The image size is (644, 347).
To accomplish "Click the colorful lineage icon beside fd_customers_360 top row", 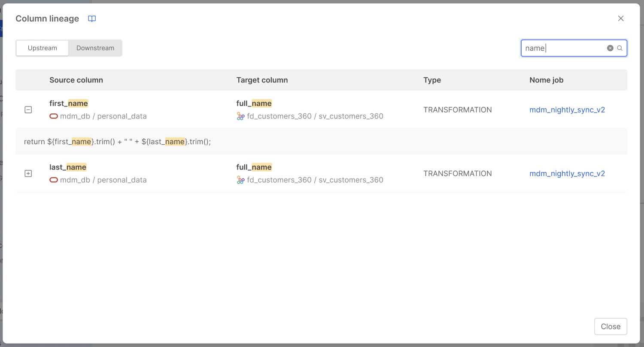I will coord(240,116).
